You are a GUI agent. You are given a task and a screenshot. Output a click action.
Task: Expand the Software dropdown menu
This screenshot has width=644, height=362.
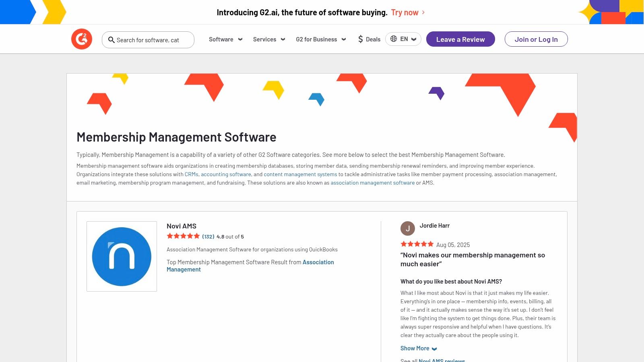pyautogui.click(x=225, y=39)
